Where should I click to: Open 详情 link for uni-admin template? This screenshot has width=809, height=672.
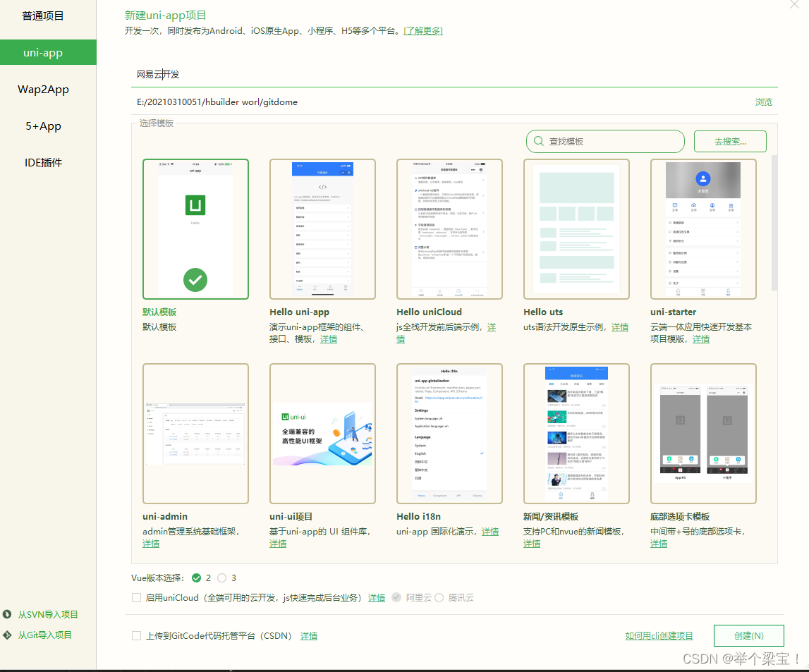(x=151, y=544)
